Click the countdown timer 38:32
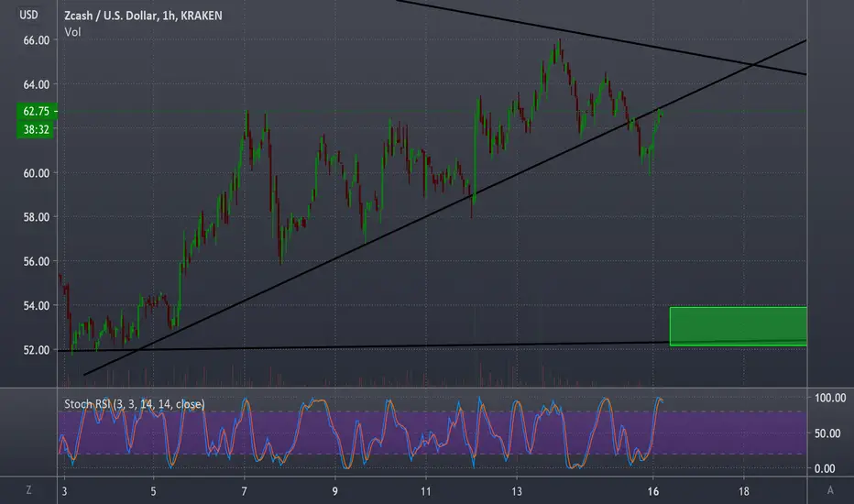 [x=36, y=130]
